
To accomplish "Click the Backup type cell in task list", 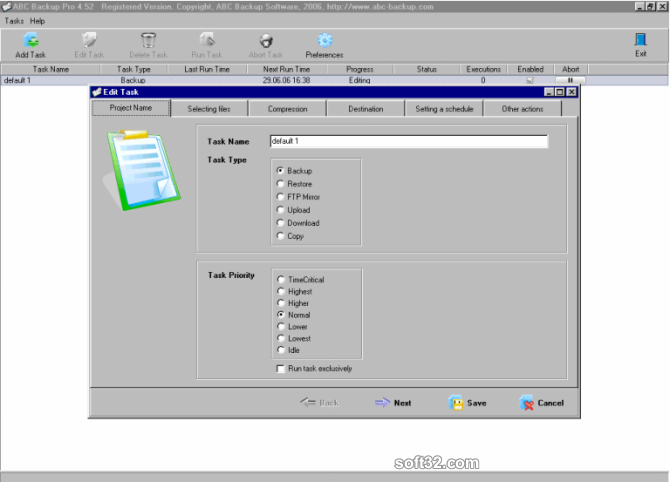I will tap(133, 80).
